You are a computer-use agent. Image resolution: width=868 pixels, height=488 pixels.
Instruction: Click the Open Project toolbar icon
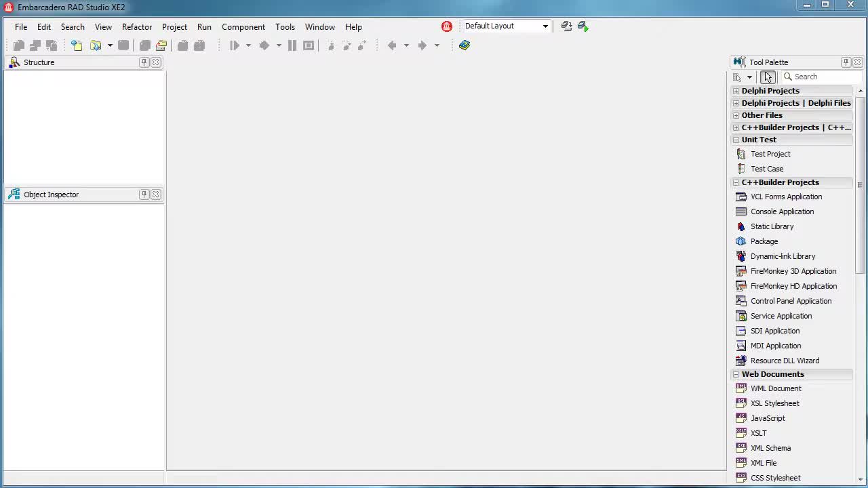pos(161,45)
